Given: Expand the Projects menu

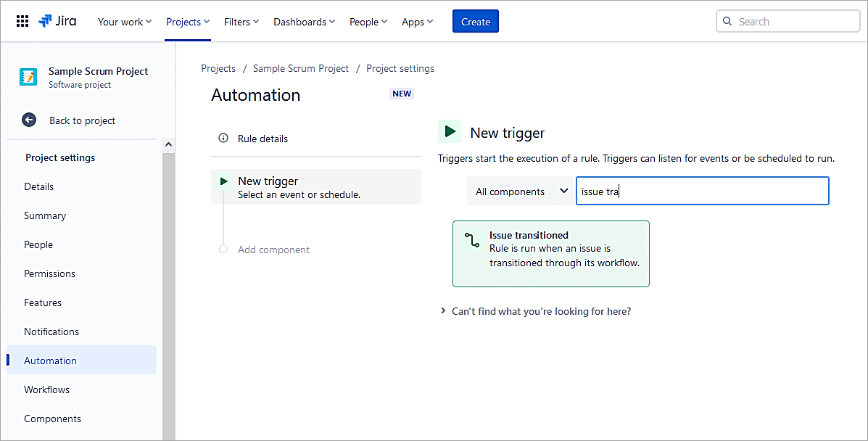Looking at the screenshot, I should tap(188, 22).
